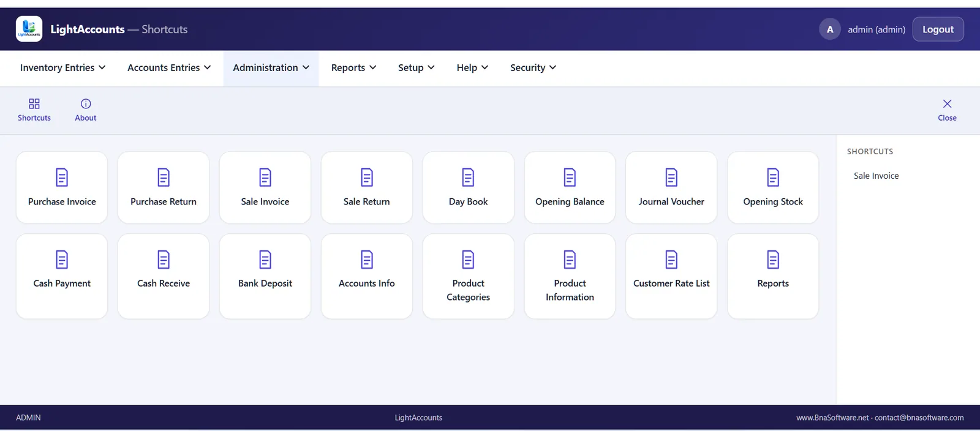Open the Shortcuts grid icon in toolbar

click(34, 103)
